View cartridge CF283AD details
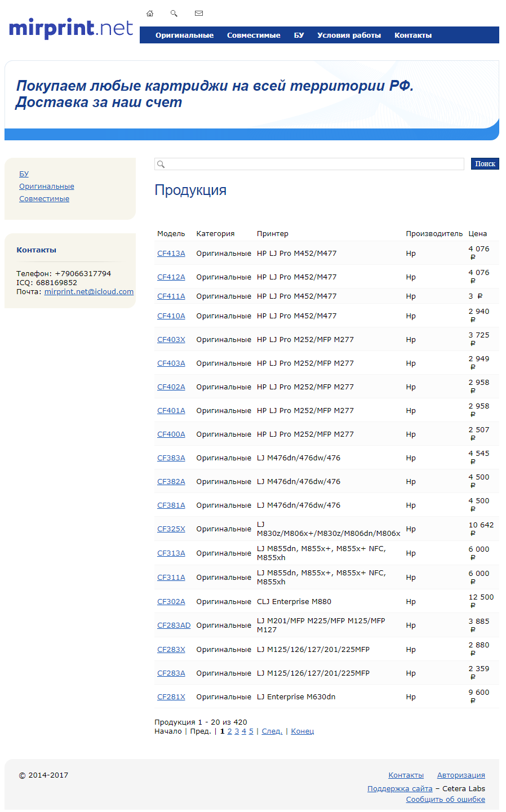This screenshot has width=506, height=812. [x=174, y=625]
